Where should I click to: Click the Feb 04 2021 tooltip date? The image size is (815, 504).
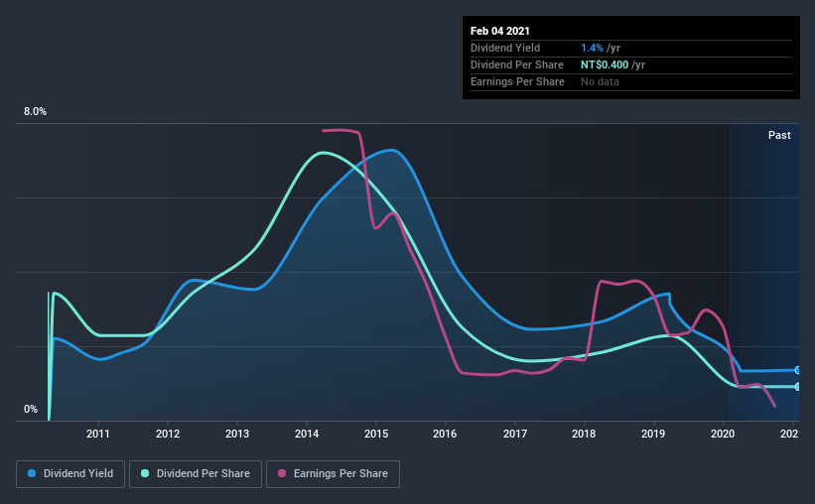point(500,31)
